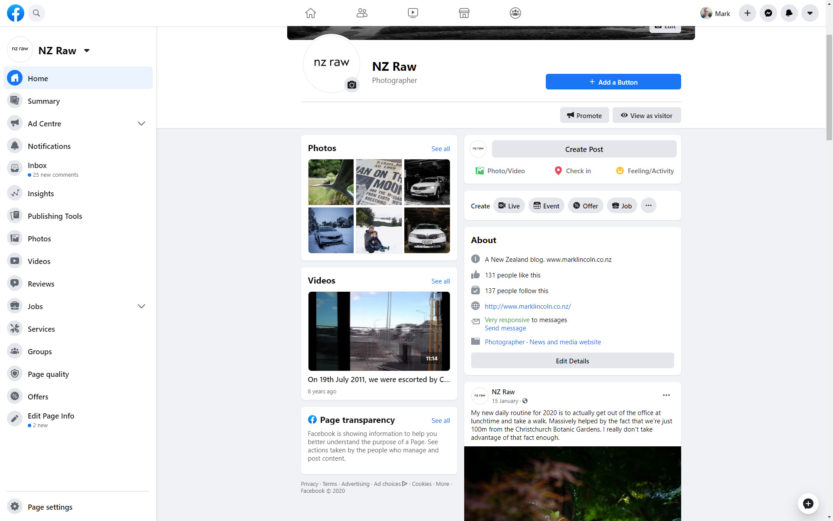Image resolution: width=833 pixels, height=521 pixels.
Task: Click the Edit Details button
Action: (x=572, y=361)
